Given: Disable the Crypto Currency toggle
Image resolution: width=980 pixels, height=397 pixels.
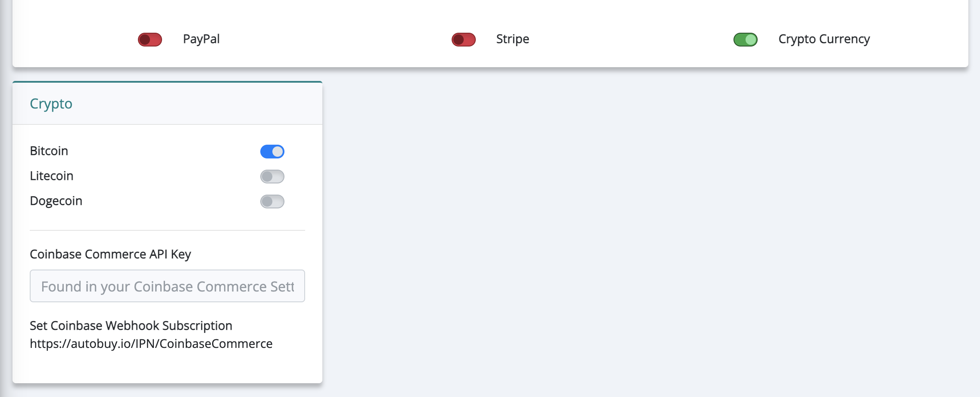Looking at the screenshot, I should coord(746,40).
